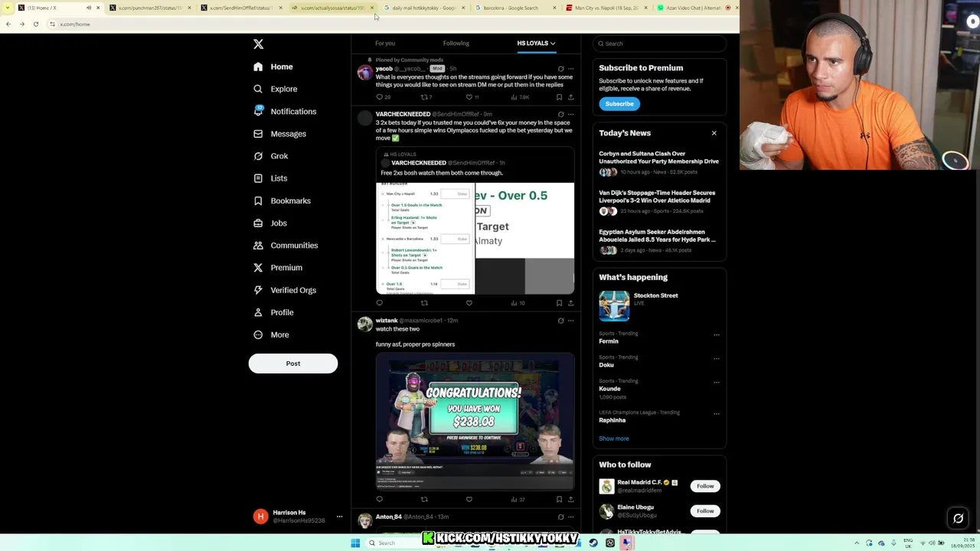Expand the More sidebar menu
This screenshot has height=551, width=980.
point(270,334)
